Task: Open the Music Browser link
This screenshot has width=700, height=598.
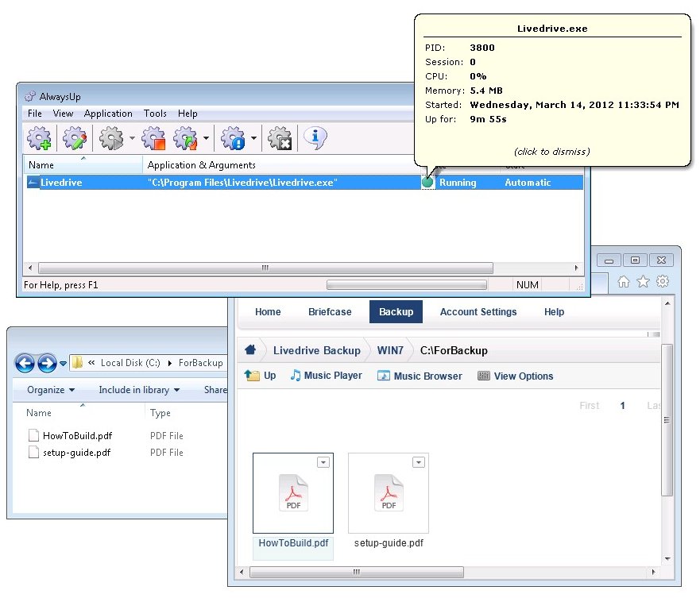Action: click(x=420, y=376)
